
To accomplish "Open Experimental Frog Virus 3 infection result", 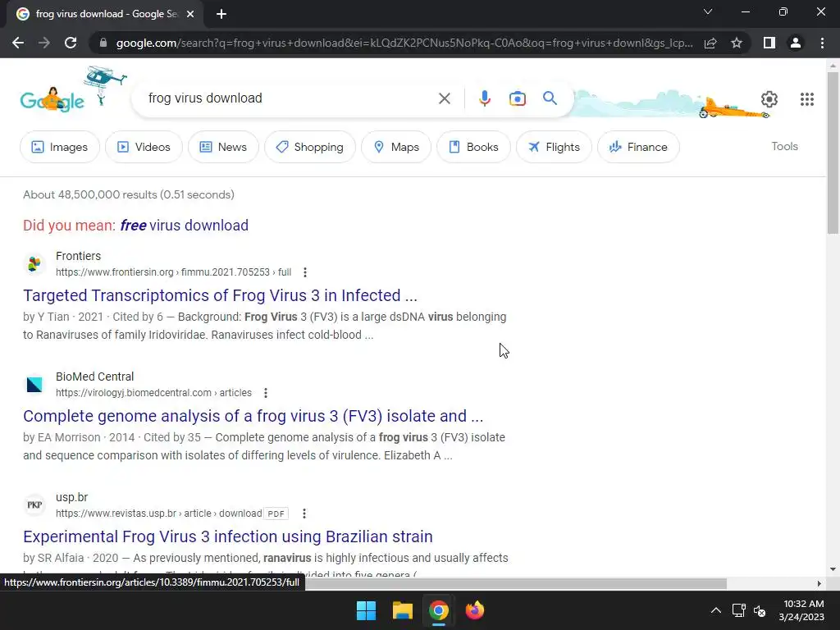I will [x=228, y=536].
